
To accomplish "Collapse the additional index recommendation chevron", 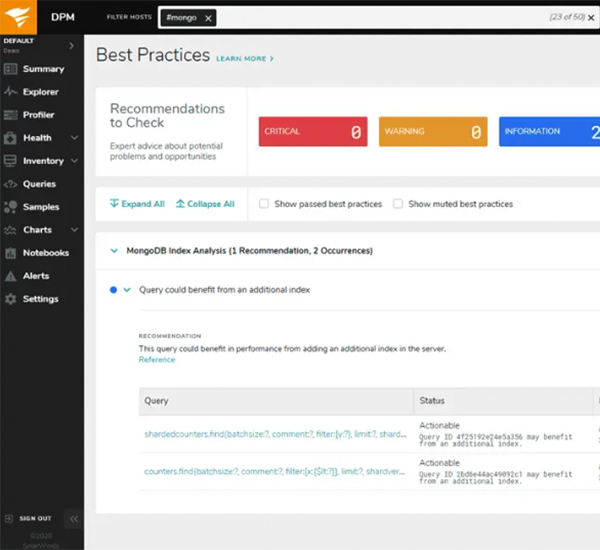I will 127,290.
